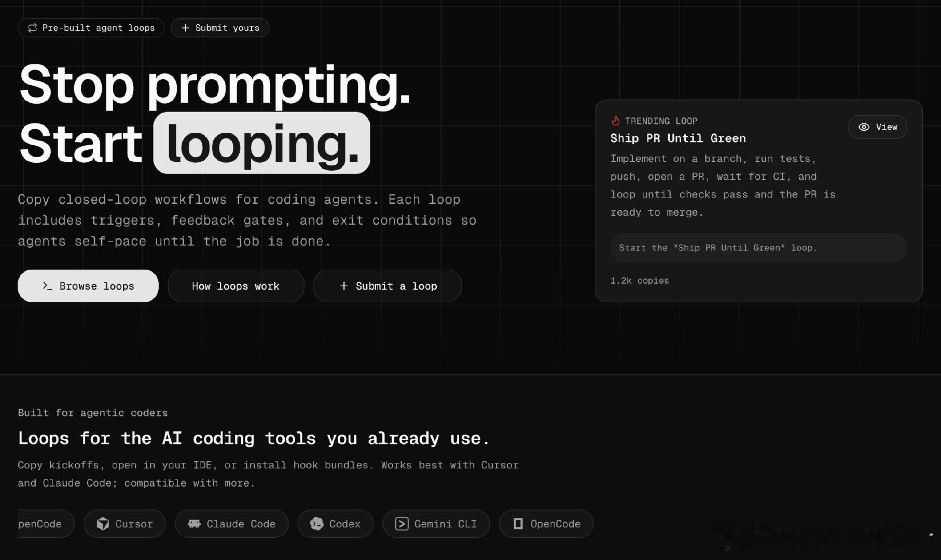Click the trending loop description paragraph
Screen dimensions: 941x560
point(723,186)
